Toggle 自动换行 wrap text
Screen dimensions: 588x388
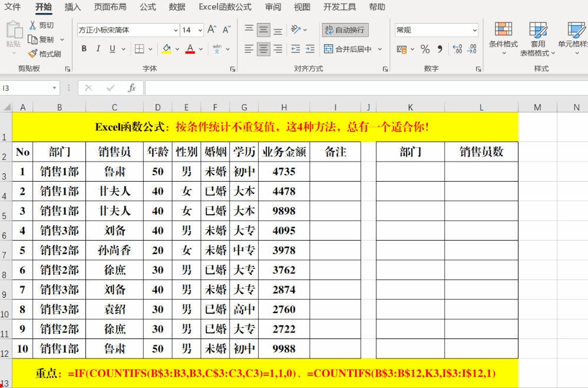pyautogui.click(x=345, y=30)
